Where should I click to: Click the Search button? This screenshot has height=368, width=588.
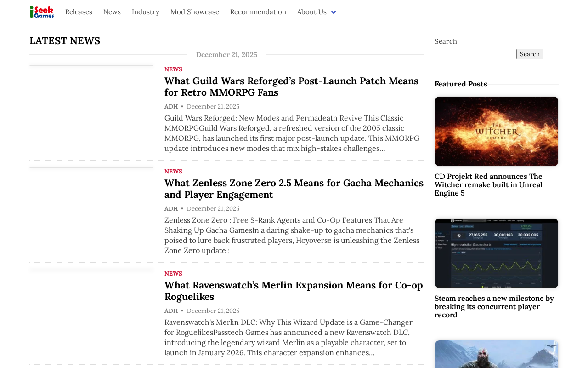pyautogui.click(x=530, y=54)
